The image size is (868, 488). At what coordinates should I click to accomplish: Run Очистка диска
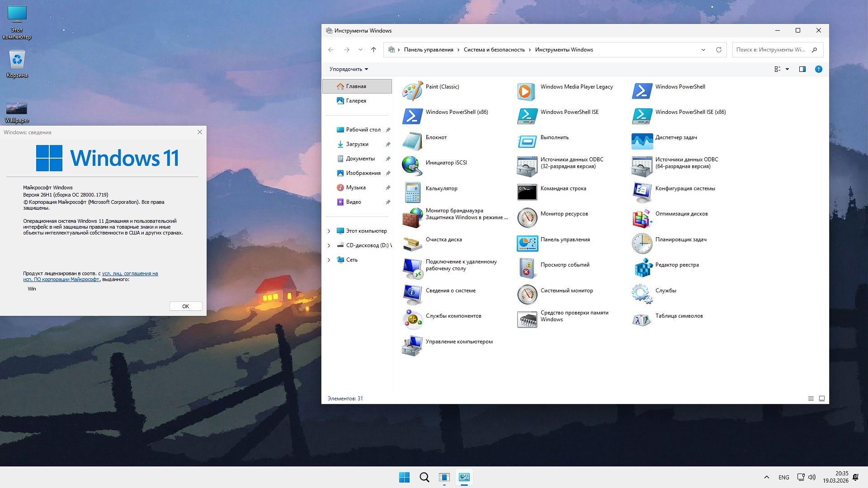(444, 239)
